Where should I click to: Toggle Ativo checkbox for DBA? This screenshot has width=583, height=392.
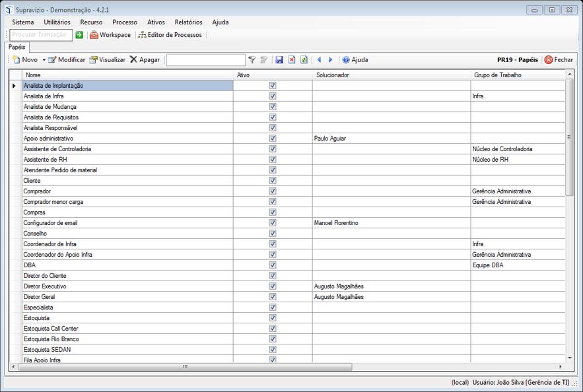coord(273,265)
